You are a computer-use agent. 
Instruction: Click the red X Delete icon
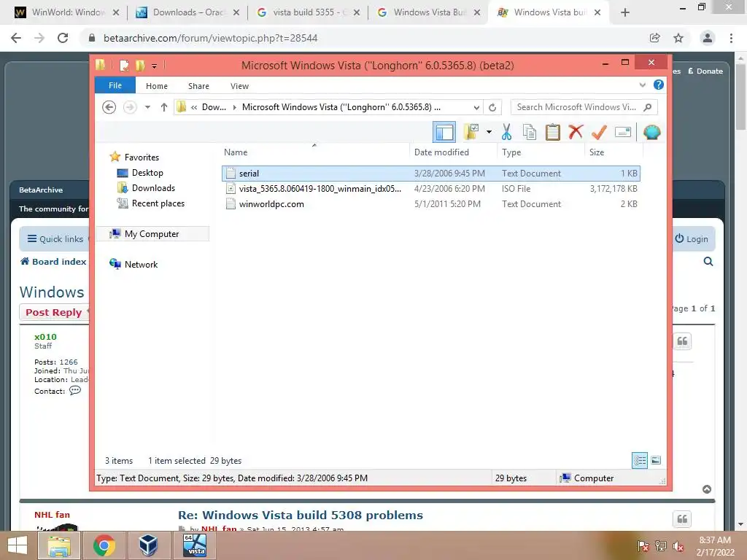(x=576, y=131)
